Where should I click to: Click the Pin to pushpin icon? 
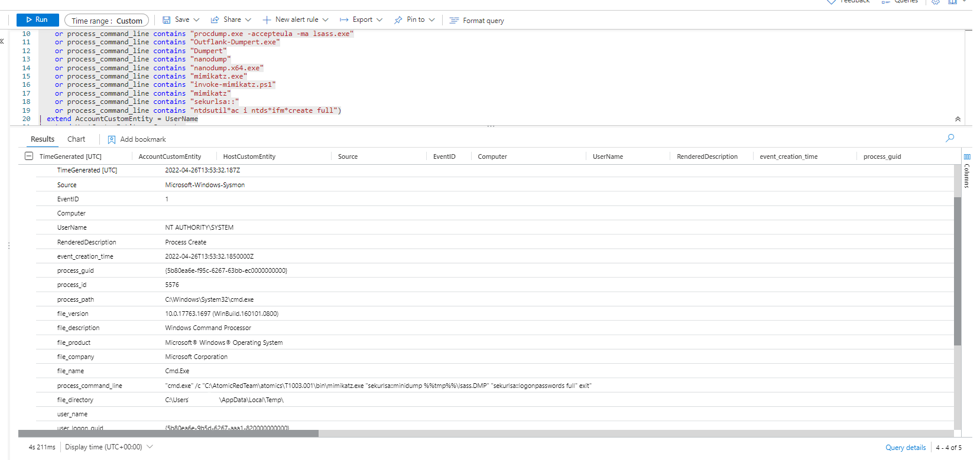pos(398,20)
